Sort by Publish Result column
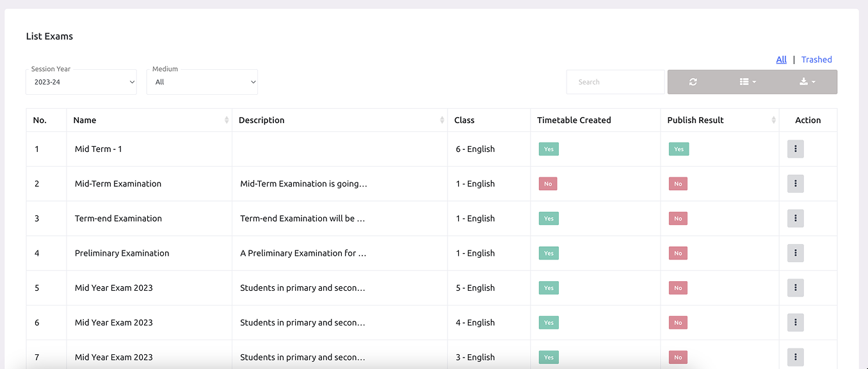 tap(719, 120)
